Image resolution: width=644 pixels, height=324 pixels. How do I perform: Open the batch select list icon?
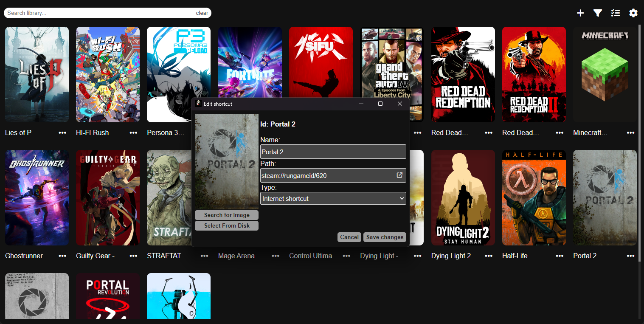pos(616,13)
